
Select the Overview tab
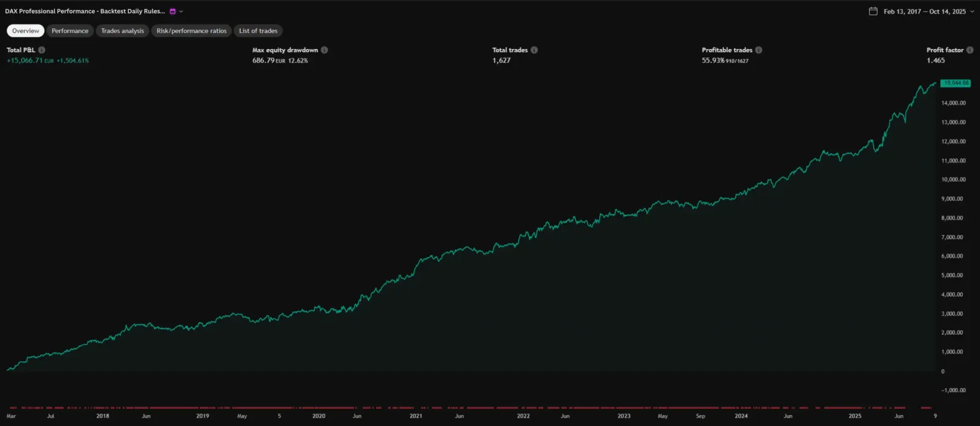click(x=26, y=31)
